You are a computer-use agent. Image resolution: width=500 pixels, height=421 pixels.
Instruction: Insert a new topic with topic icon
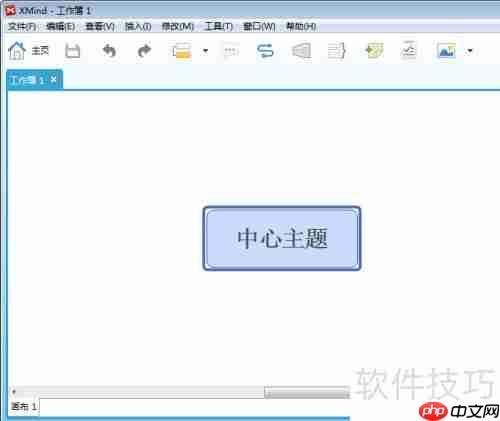[182, 51]
